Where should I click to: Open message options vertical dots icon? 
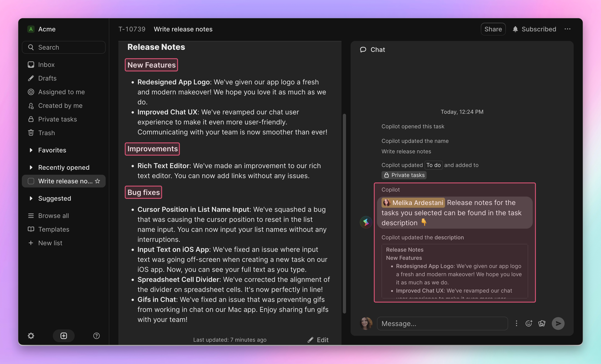516,323
